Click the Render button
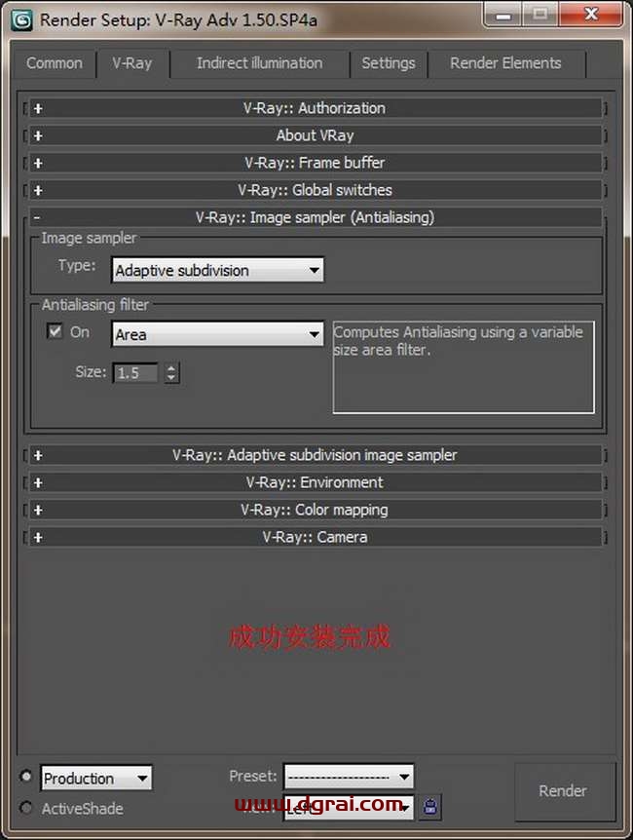 click(x=563, y=791)
